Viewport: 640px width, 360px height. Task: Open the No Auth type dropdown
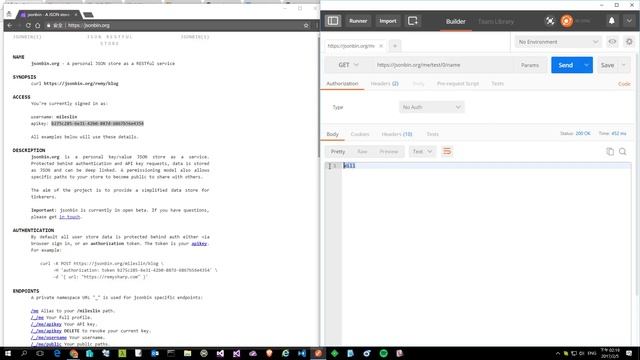pyautogui.click(x=431, y=107)
